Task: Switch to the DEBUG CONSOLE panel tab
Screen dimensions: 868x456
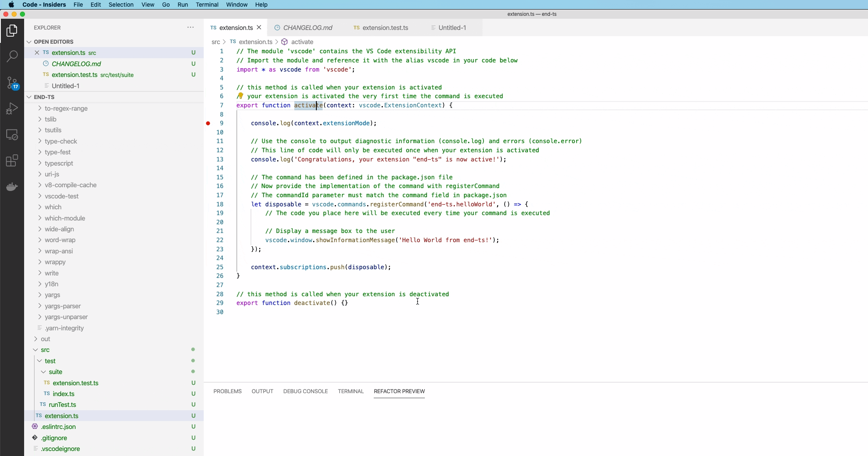Action: pos(306,391)
